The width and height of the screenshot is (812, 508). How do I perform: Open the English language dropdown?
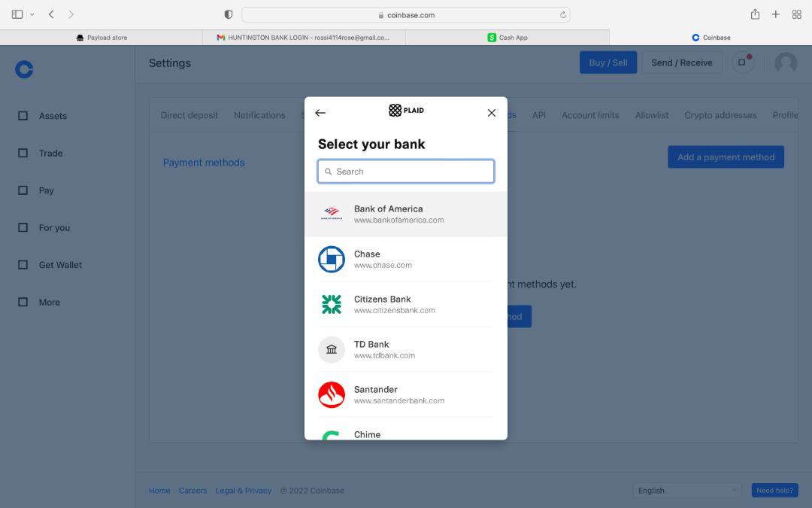pyautogui.click(x=687, y=490)
